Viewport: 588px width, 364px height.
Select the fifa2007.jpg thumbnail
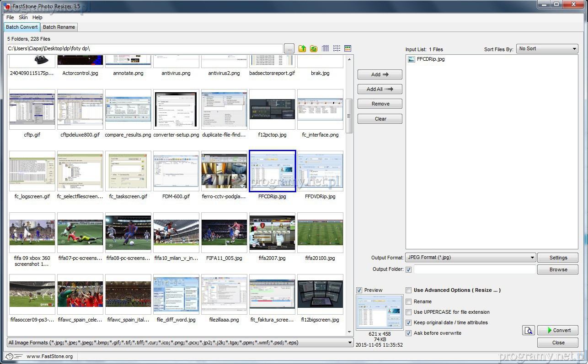pos(272,232)
